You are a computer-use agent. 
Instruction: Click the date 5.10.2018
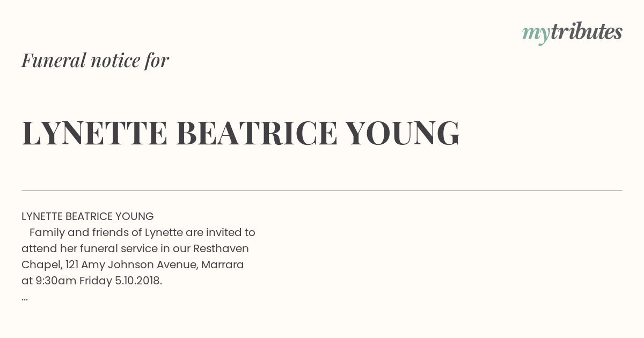(x=138, y=281)
